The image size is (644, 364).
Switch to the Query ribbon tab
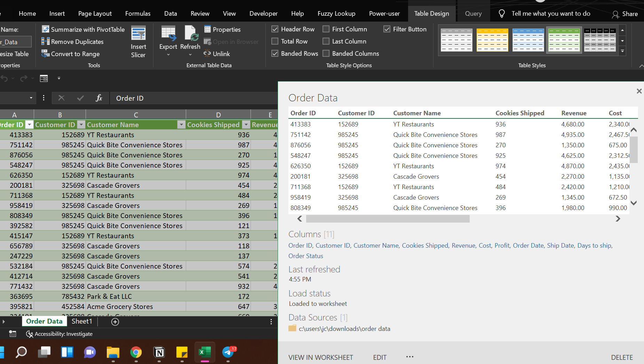pyautogui.click(x=473, y=14)
